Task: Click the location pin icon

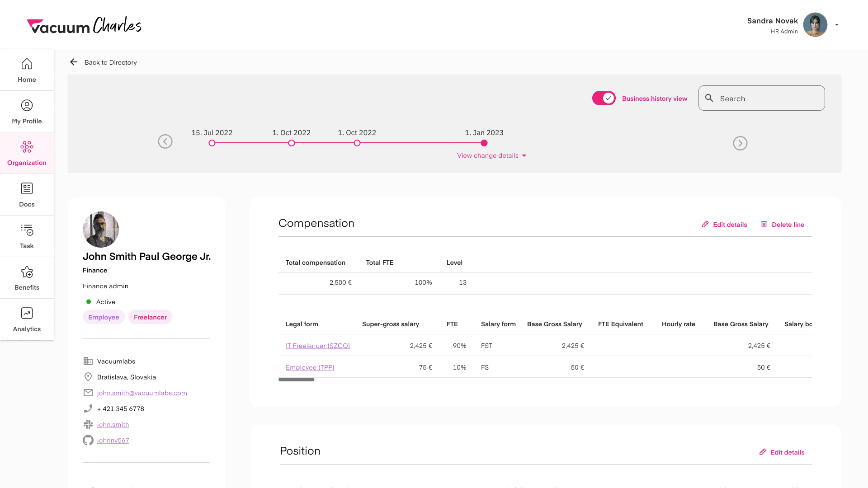Action: point(88,377)
